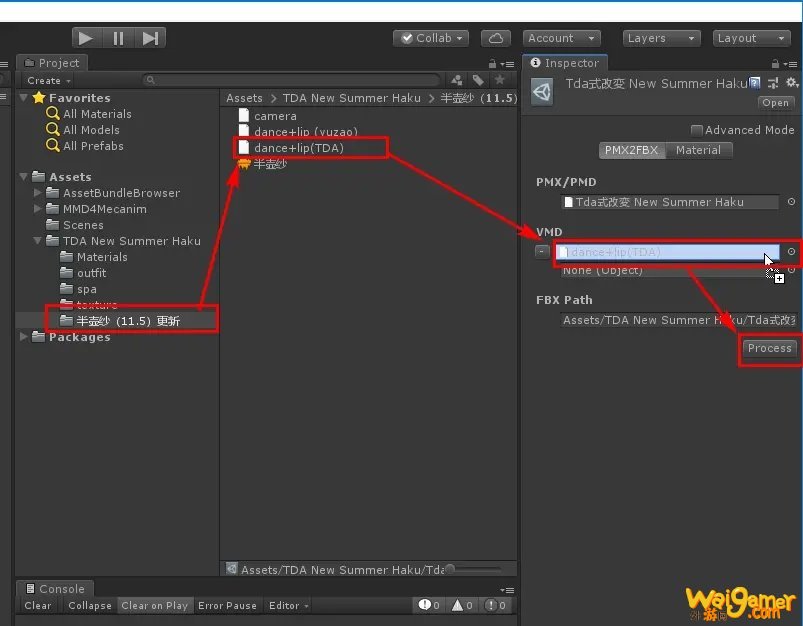
Task: Open the Account dropdown
Action: 561,38
